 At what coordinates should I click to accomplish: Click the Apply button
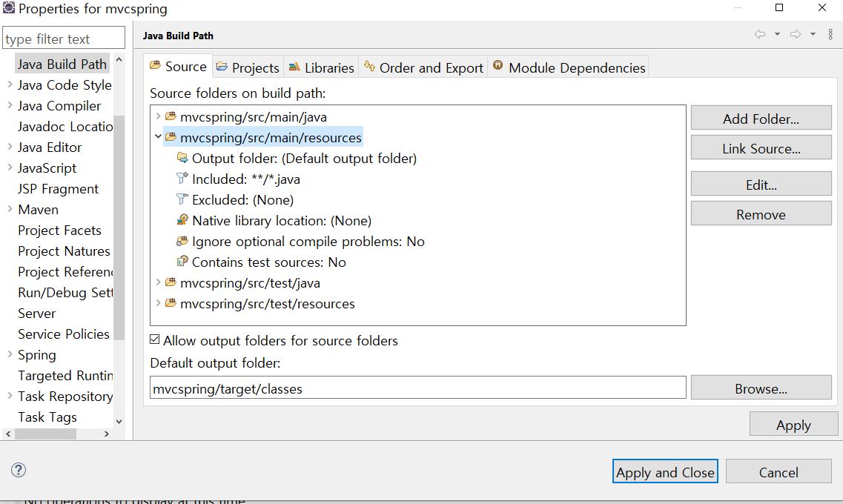793,425
